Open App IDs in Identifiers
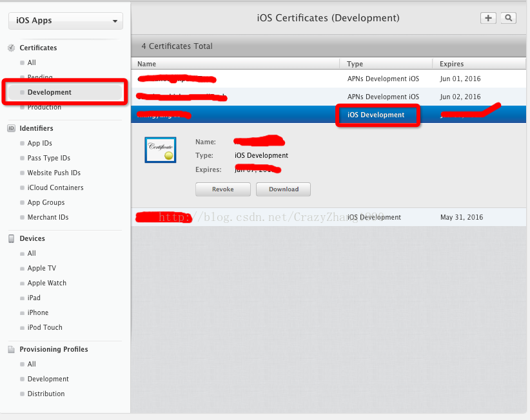 (x=39, y=143)
